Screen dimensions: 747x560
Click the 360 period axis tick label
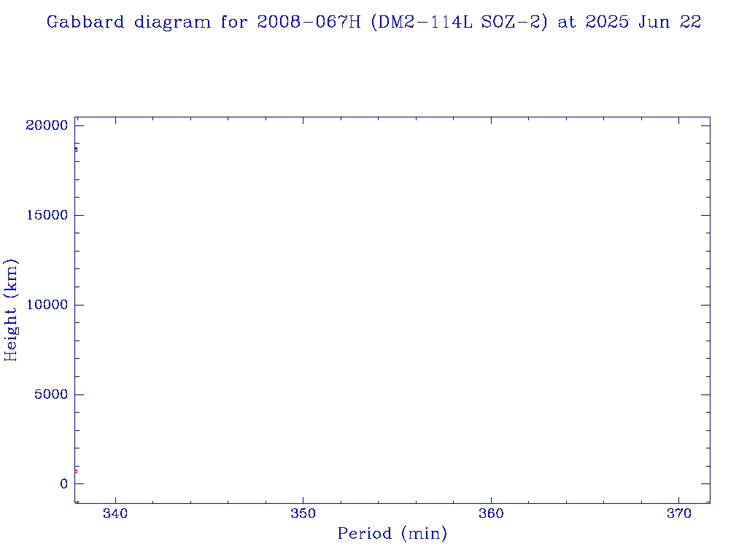[491, 513]
